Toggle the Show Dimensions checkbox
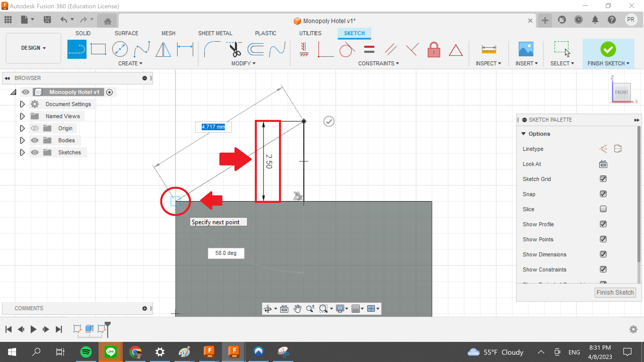This screenshot has height=362, width=644. point(603,254)
